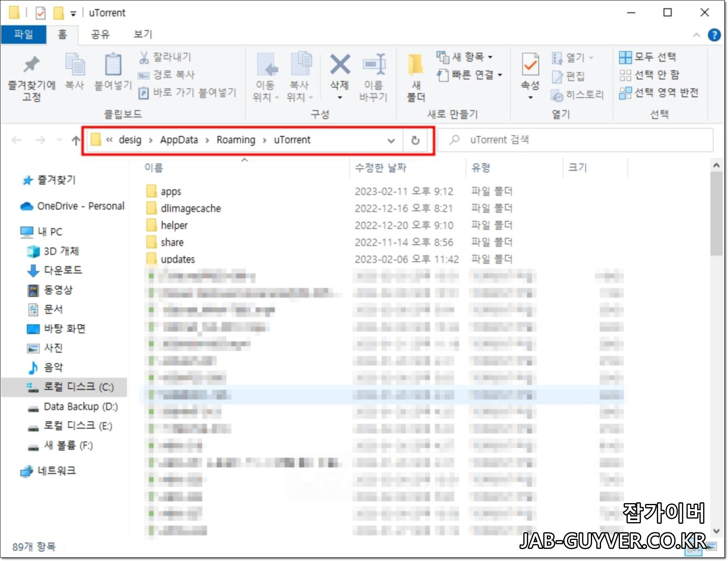Click quick access Properties checkmark icon
The width and height of the screenshot is (728, 561).
(x=40, y=13)
